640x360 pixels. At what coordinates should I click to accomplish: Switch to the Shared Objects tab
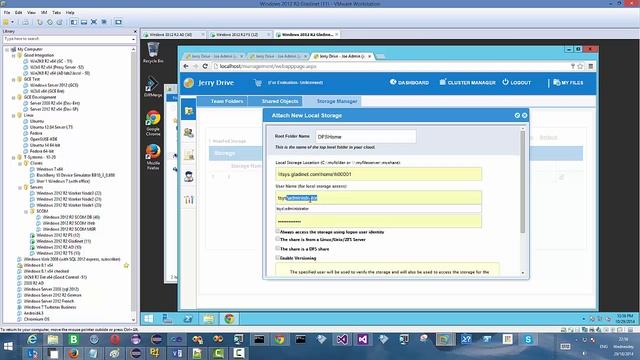[x=276, y=101]
